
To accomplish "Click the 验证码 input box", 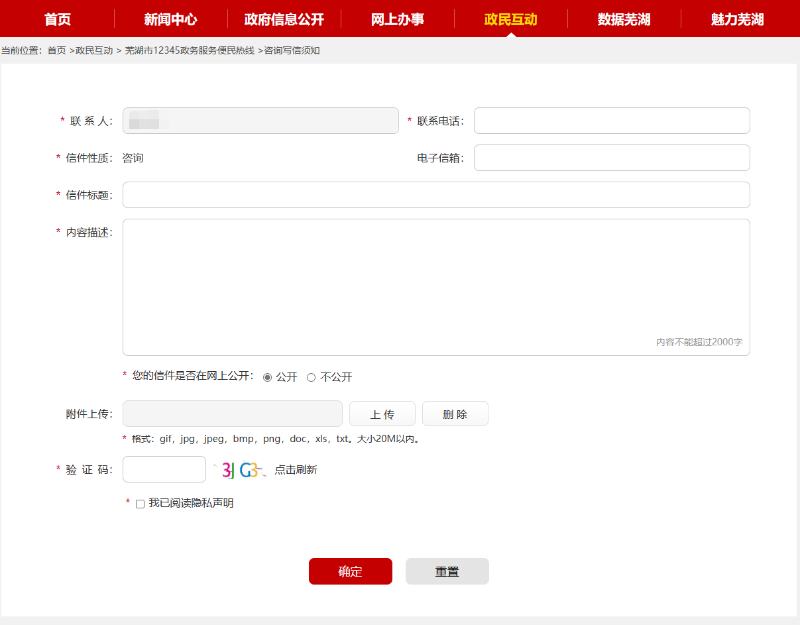I will [x=164, y=469].
